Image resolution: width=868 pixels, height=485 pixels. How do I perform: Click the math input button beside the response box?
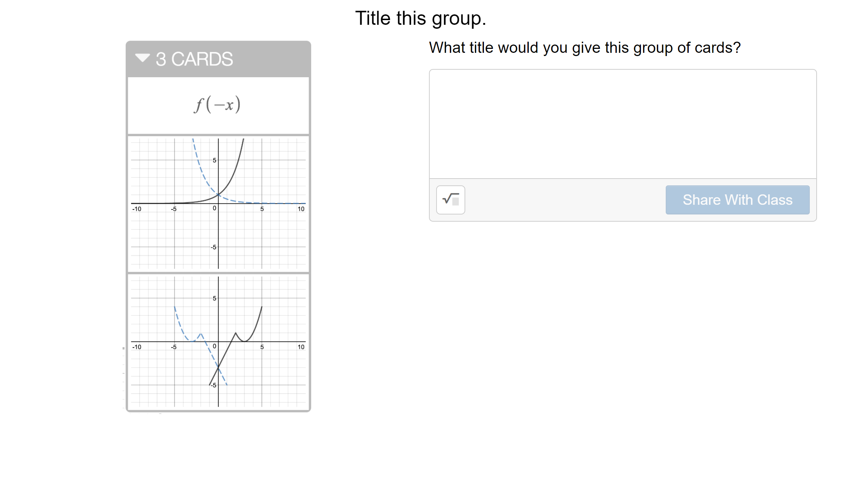[450, 200]
